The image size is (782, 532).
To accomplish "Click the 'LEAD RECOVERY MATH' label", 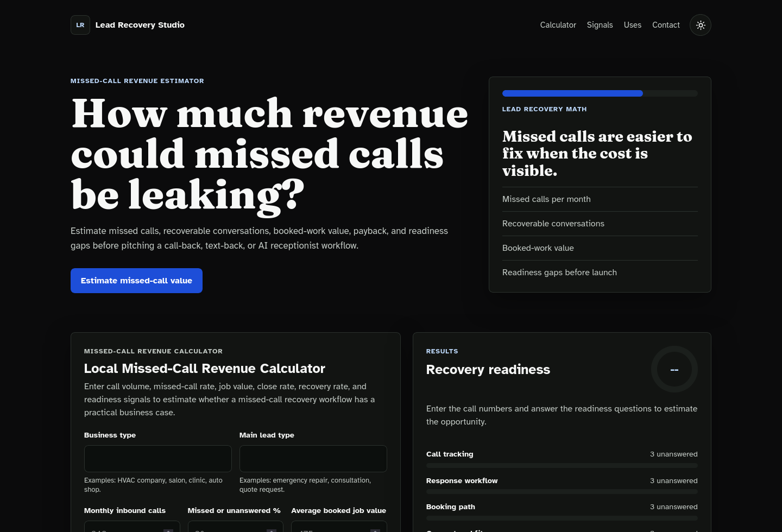I will 545,109.
